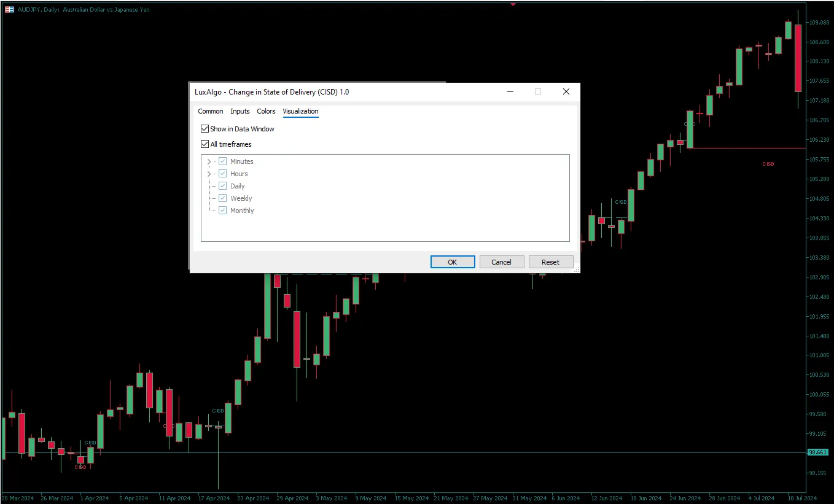Click the red chart shift triangle marker

coord(513,4)
